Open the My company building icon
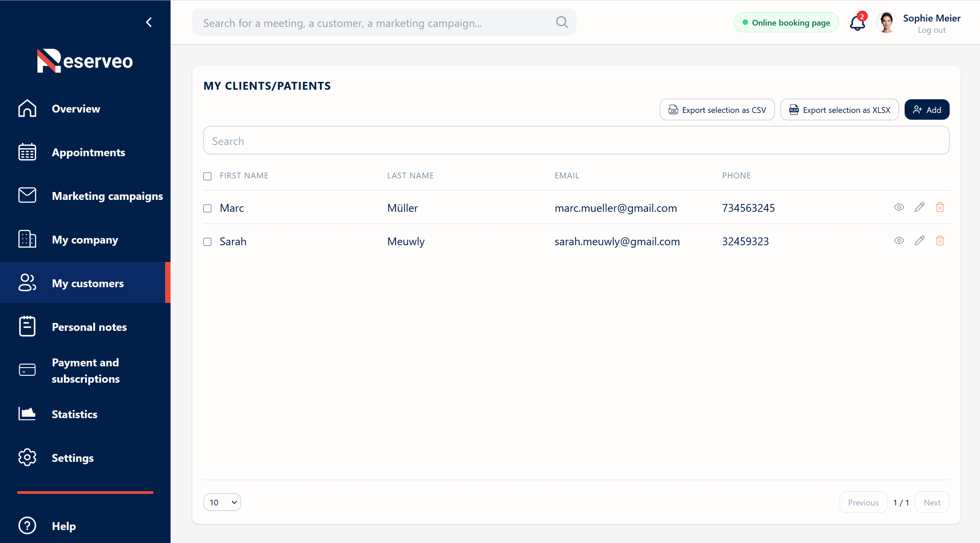Image resolution: width=980 pixels, height=543 pixels. pyautogui.click(x=27, y=239)
